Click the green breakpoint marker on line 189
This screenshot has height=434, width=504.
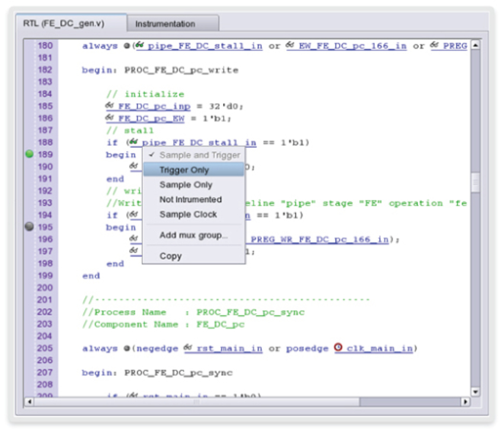(x=29, y=154)
